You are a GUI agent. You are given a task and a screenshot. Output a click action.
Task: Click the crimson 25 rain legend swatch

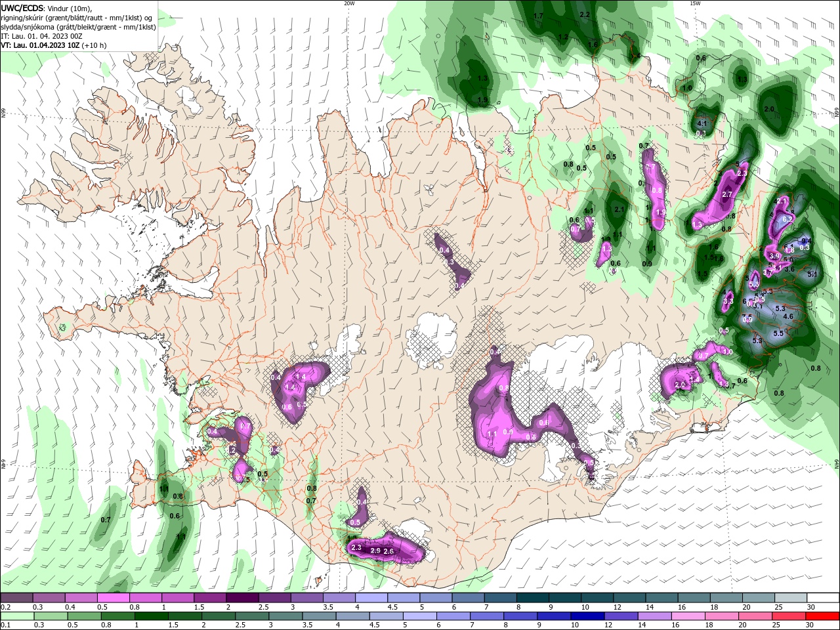click(x=790, y=616)
